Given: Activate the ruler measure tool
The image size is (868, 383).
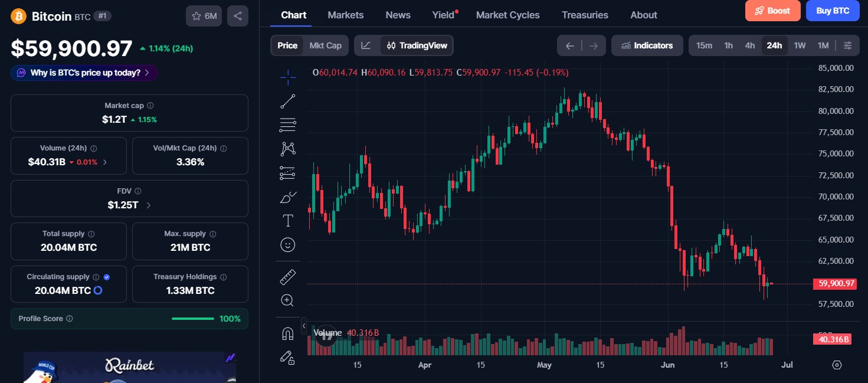Looking at the screenshot, I should pyautogui.click(x=288, y=276).
